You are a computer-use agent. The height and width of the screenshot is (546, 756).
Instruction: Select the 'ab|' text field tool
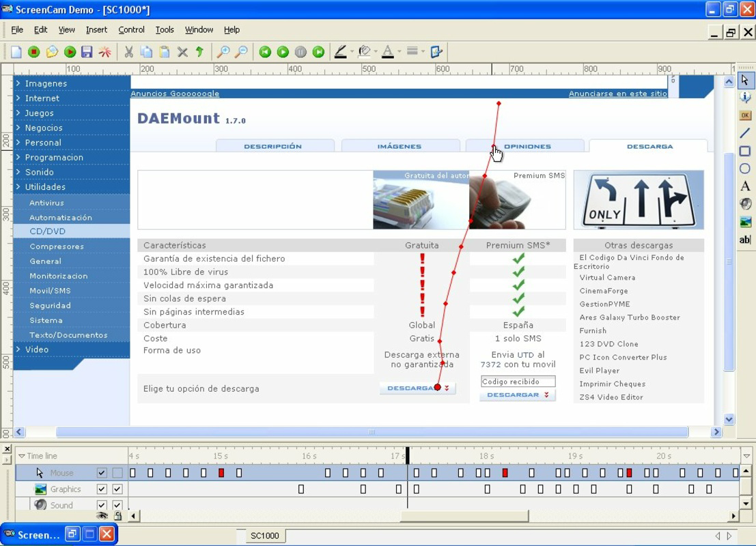(x=745, y=240)
